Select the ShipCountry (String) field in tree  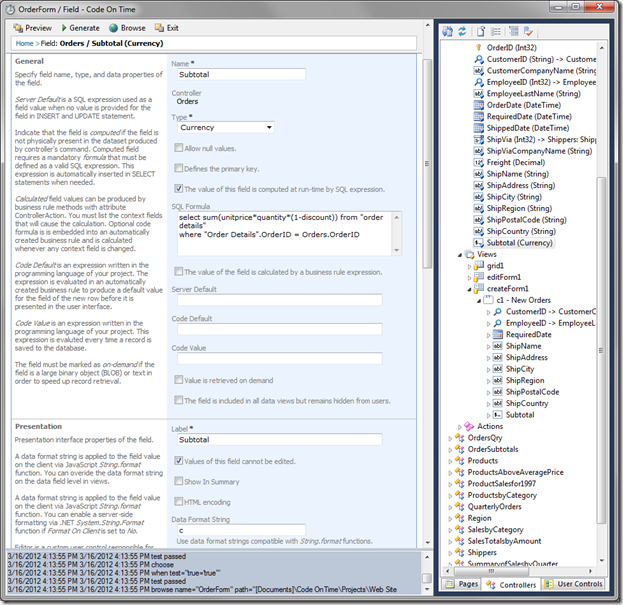pos(521,232)
